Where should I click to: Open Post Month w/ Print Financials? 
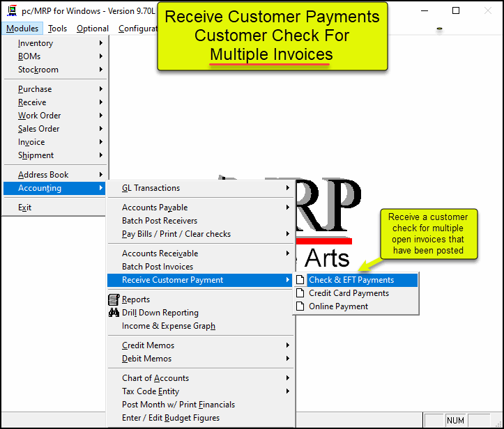coord(178,405)
